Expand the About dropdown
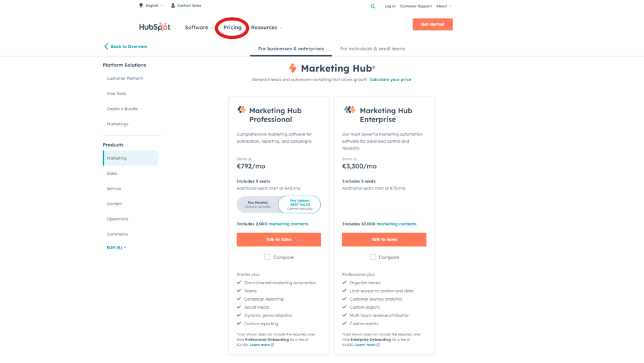This screenshot has width=644, height=363. (443, 6)
